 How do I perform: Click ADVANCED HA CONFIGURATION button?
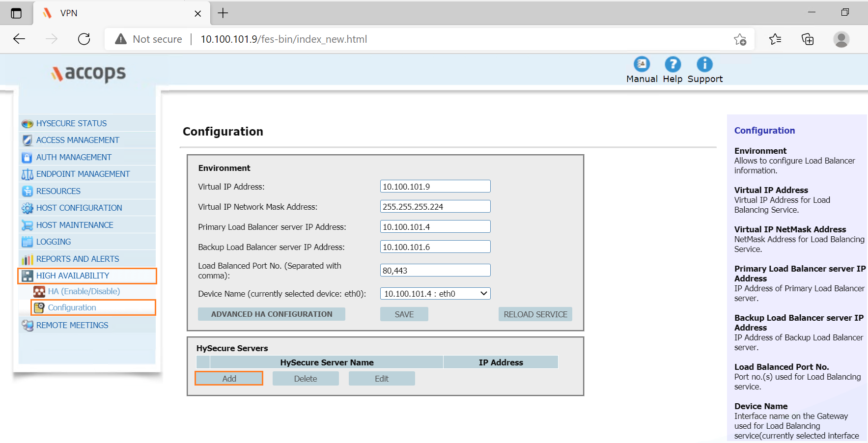[272, 314]
